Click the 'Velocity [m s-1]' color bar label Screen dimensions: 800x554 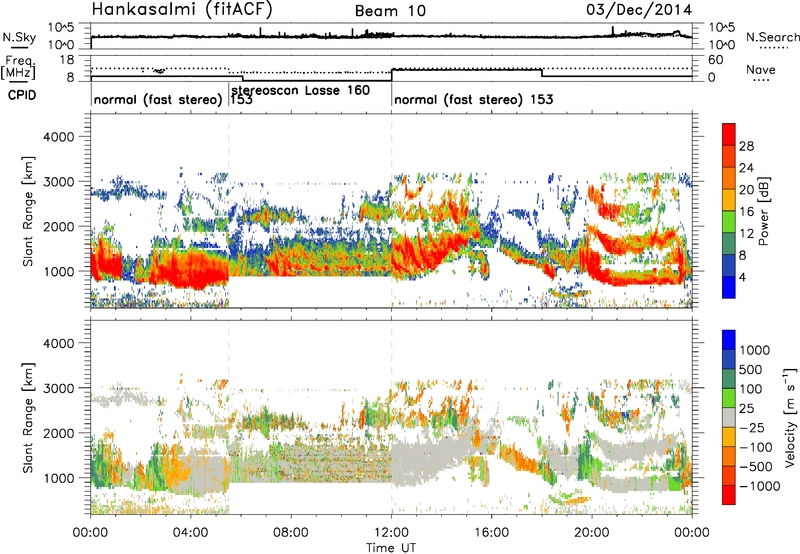pyautogui.click(x=790, y=417)
